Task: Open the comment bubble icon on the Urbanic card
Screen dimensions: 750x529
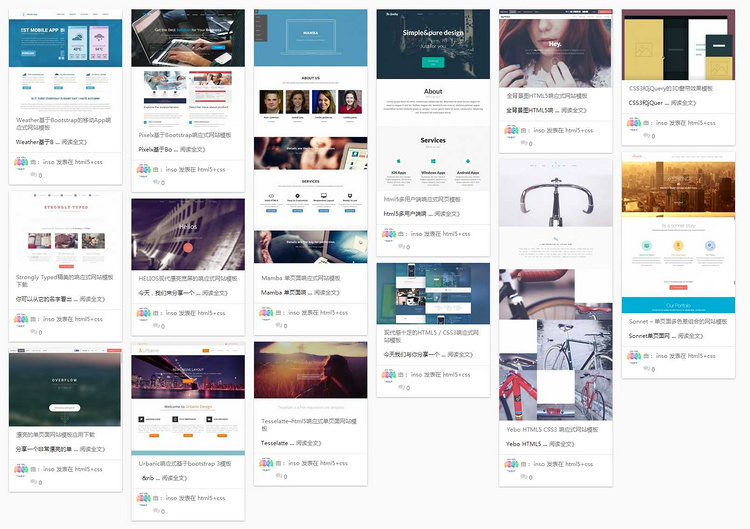Action: click(156, 511)
